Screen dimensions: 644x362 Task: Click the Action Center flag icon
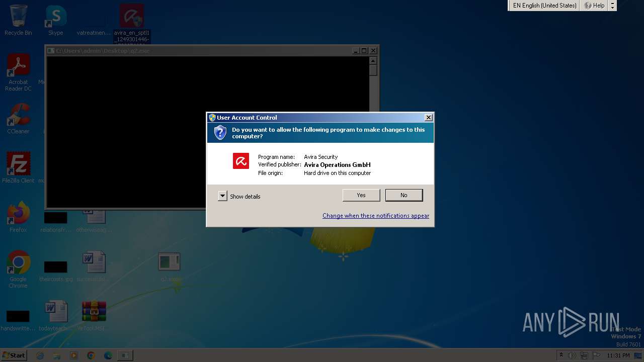(x=596, y=355)
